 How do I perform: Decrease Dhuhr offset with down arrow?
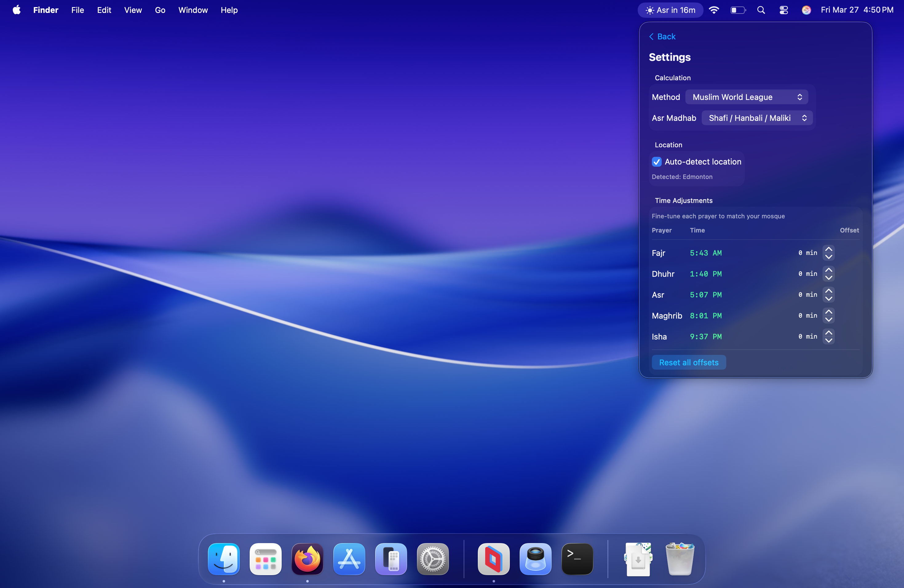(829, 278)
